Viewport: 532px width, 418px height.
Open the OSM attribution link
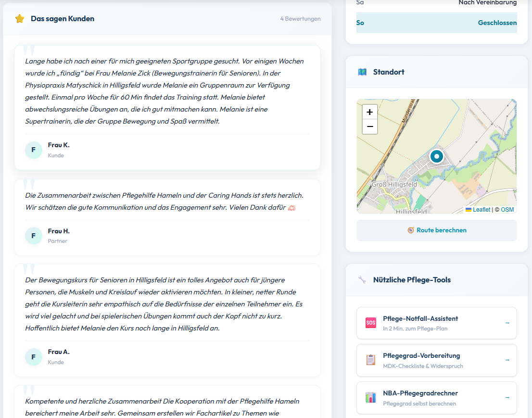click(x=508, y=210)
